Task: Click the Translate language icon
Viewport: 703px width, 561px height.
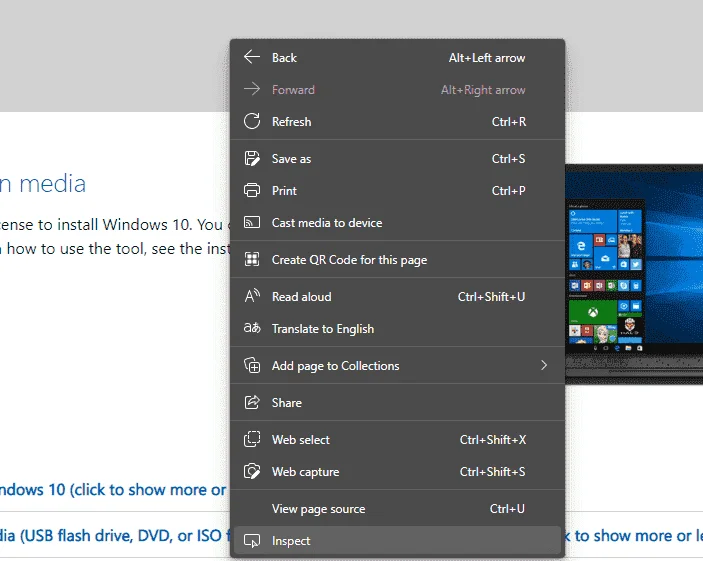Action: click(x=252, y=328)
